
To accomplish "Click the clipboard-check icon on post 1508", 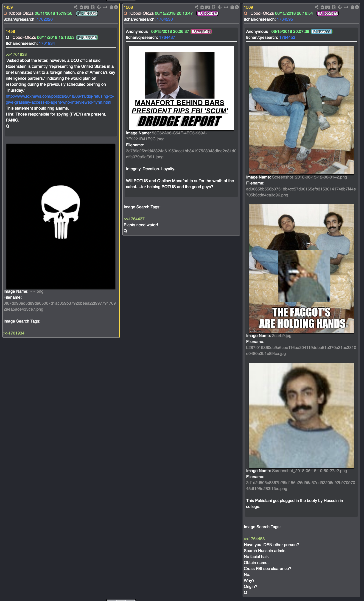I will pos(202,7).
